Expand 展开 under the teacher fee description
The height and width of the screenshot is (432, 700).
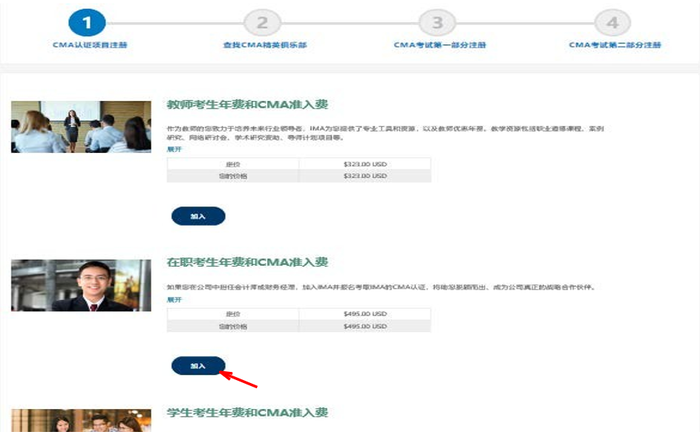(174, 148)
